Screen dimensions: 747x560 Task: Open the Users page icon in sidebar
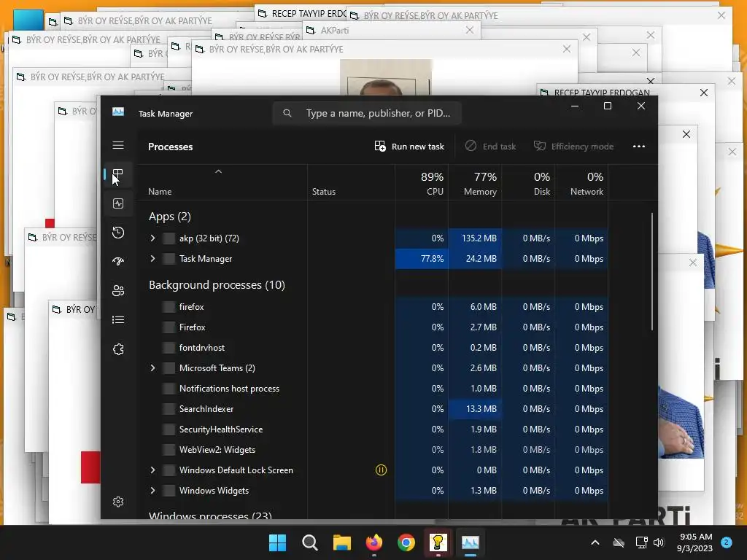coord(118,290)
